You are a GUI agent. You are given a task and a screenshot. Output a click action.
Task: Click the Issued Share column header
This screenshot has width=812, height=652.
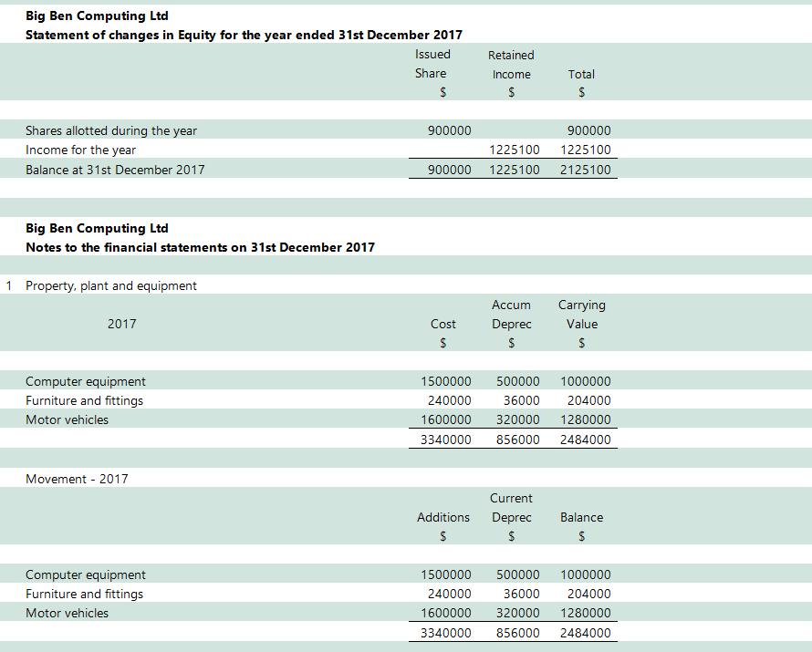432,64
